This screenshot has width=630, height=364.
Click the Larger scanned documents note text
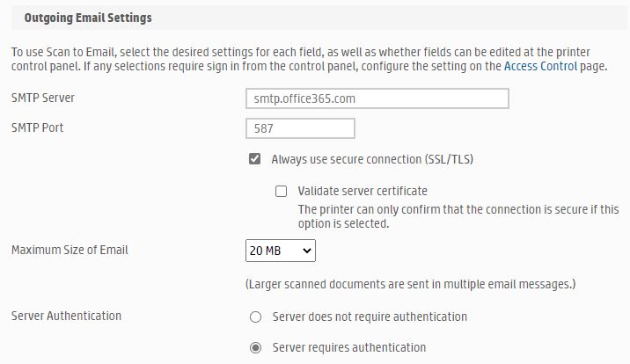(410, 284)
